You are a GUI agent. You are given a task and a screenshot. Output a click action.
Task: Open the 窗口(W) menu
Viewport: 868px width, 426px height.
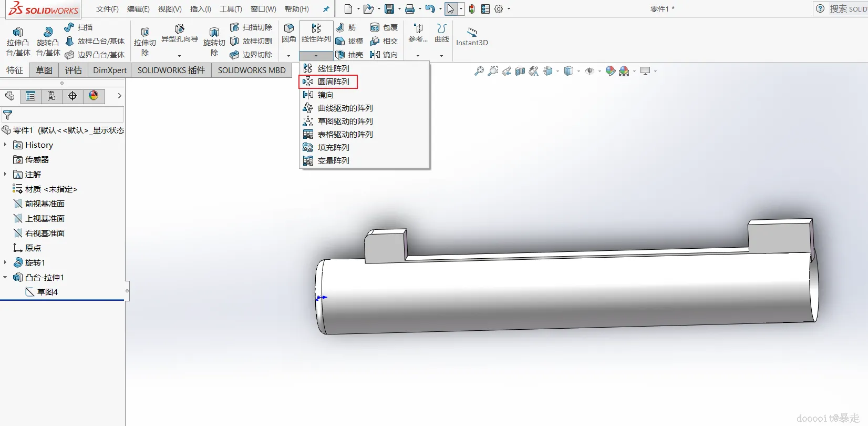pyautogui.click(x=263, y=9)
